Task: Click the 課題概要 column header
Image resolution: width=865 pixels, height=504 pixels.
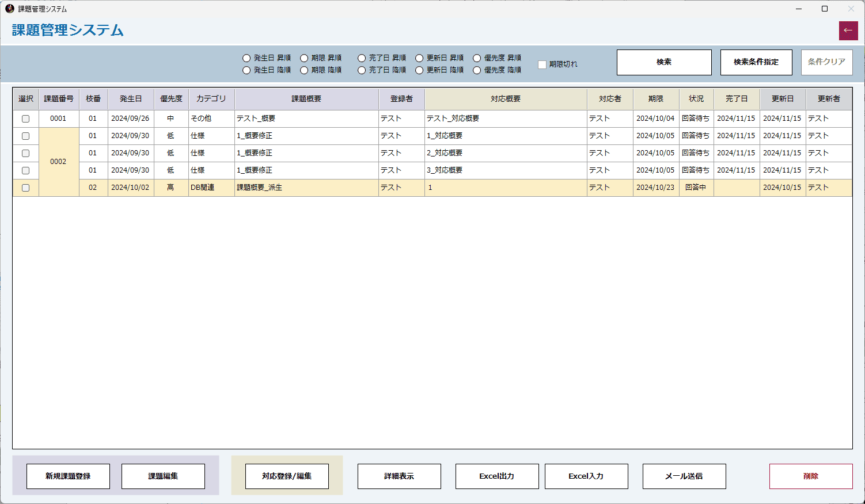Action: click(x=306, y=99)
